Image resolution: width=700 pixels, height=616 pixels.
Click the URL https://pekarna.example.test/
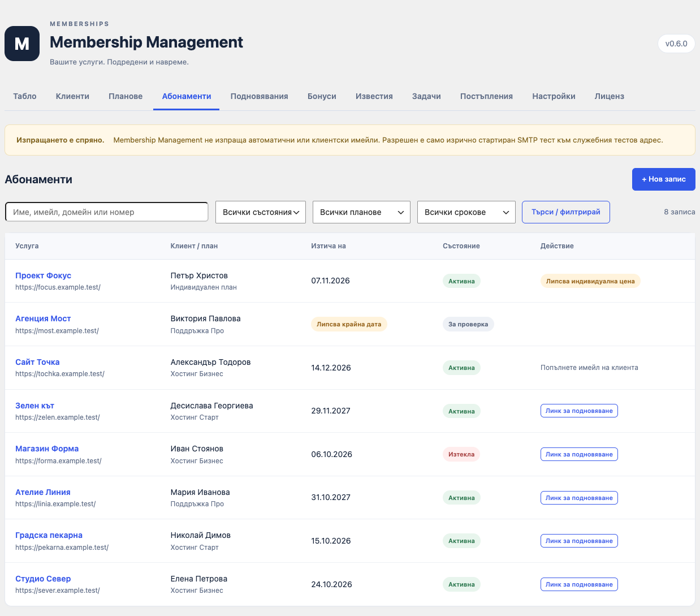tap(62, 548)
